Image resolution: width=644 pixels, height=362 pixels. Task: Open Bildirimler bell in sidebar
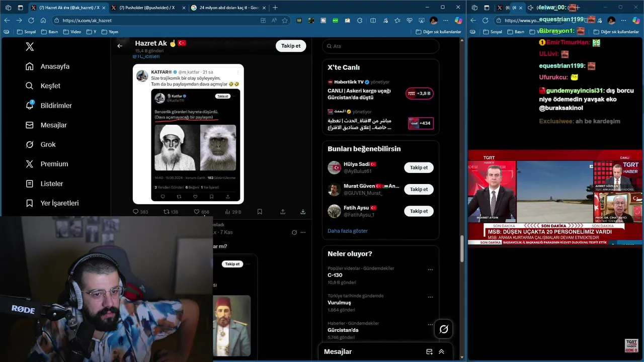tap(49, 106)
